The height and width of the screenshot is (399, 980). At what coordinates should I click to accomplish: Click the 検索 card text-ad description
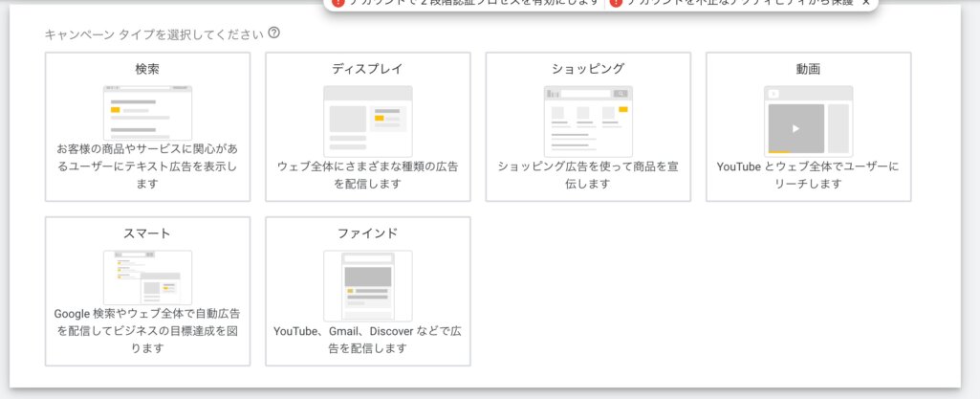pos(147,166)
